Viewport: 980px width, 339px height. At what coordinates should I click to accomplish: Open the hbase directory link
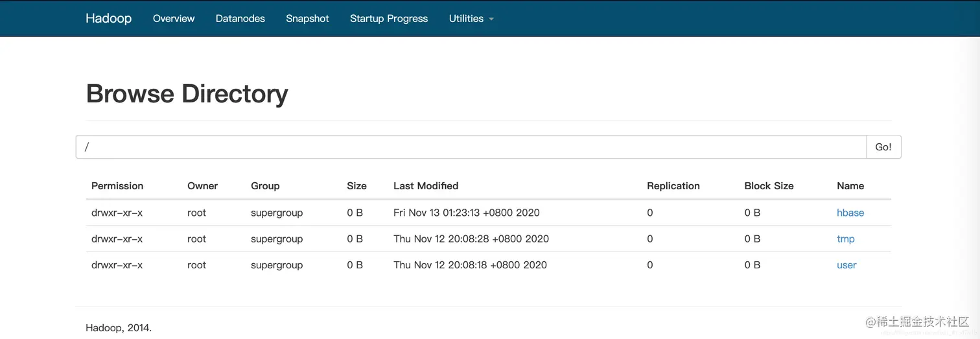coord(850,213)
